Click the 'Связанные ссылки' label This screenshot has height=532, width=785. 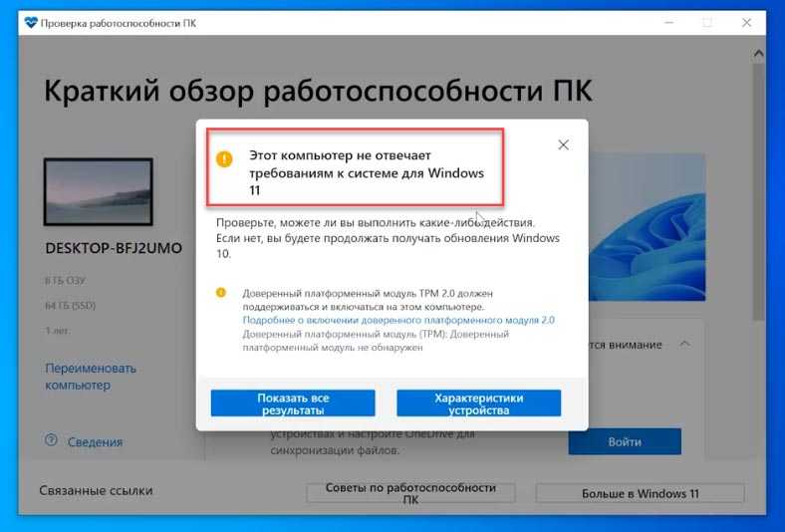pos(96,490)
